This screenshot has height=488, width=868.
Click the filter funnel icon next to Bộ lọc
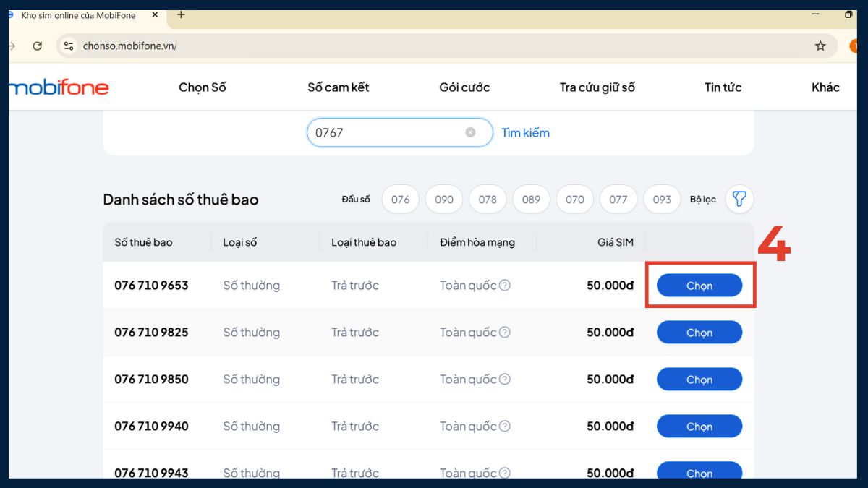[x=739, y=199]
